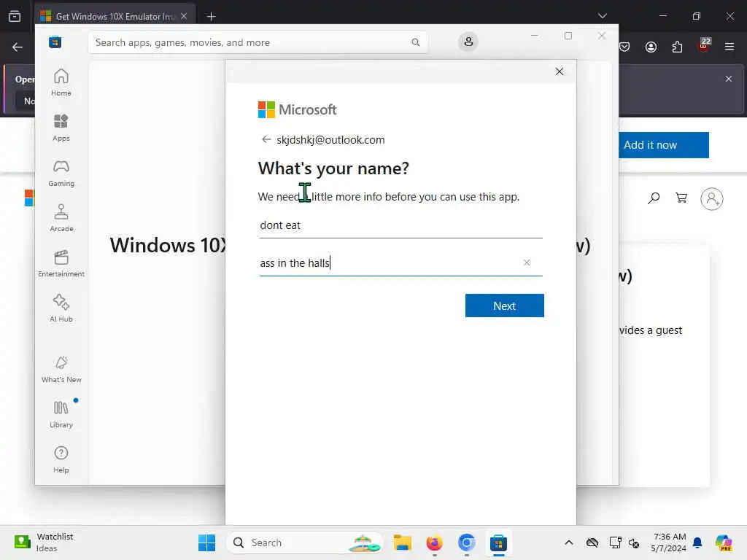Open Arcade section in Store sidebar
This screenshot has width=747, height=560.
[x=61, y=218]
